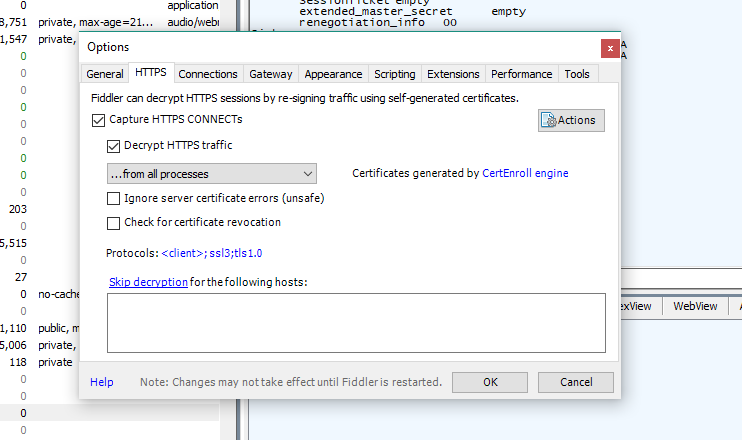Go to the Scripting tab

[x=395, y=74]
